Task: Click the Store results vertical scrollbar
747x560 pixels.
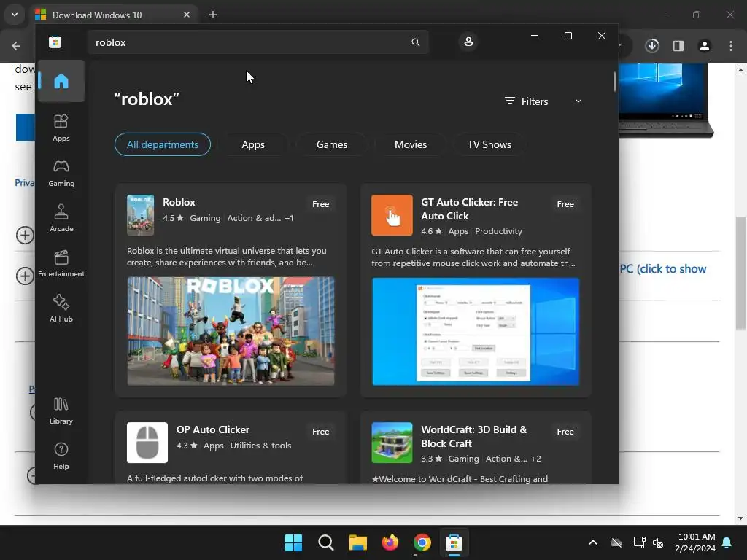Action: tap(614, 81)
